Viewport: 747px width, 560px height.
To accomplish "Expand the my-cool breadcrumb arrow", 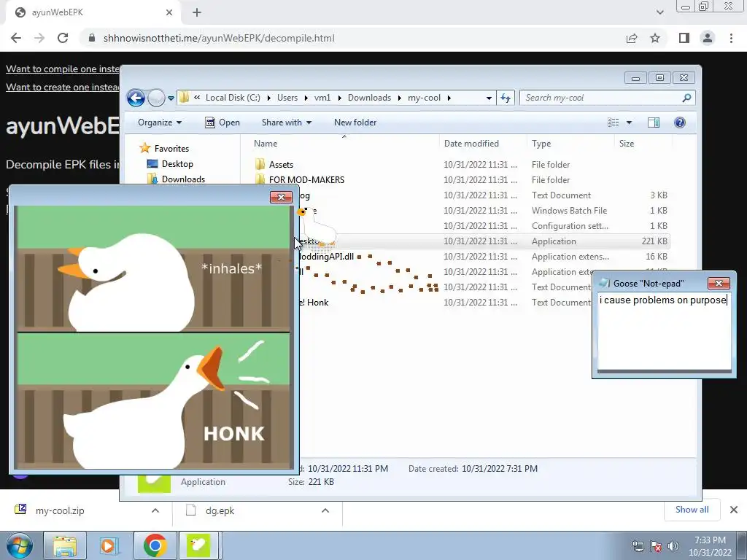I will (x=449, y=98).
